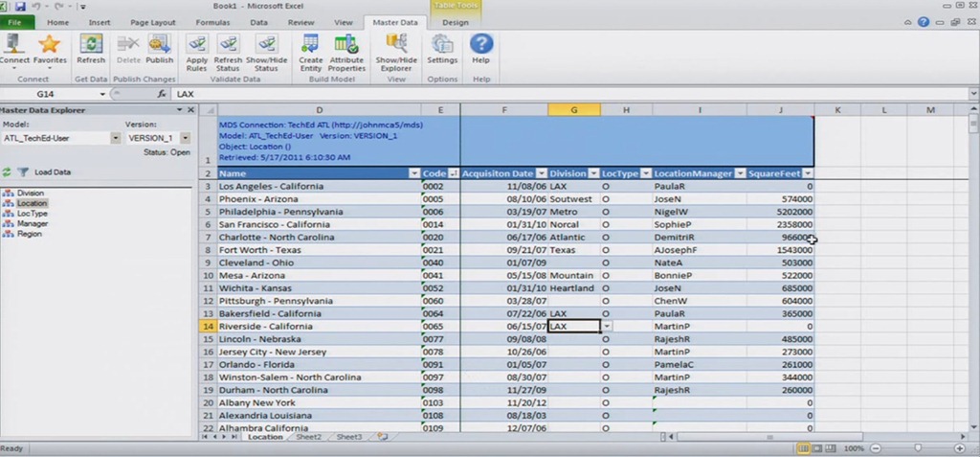Open Favorites star in the ribbon
The image size is (980, 457).
pyautogui.click(x=50, y=50)
